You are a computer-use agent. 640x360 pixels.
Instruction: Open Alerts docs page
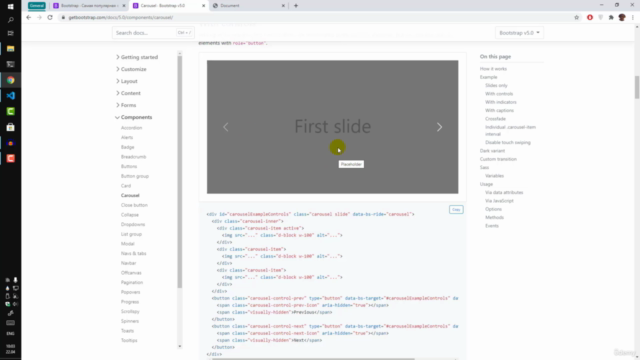(127, 138)
